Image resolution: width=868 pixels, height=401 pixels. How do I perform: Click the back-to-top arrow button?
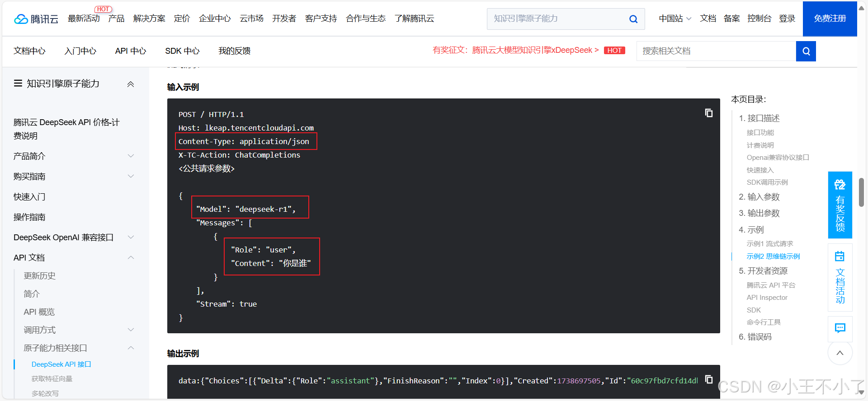click(x=840, y=353)
